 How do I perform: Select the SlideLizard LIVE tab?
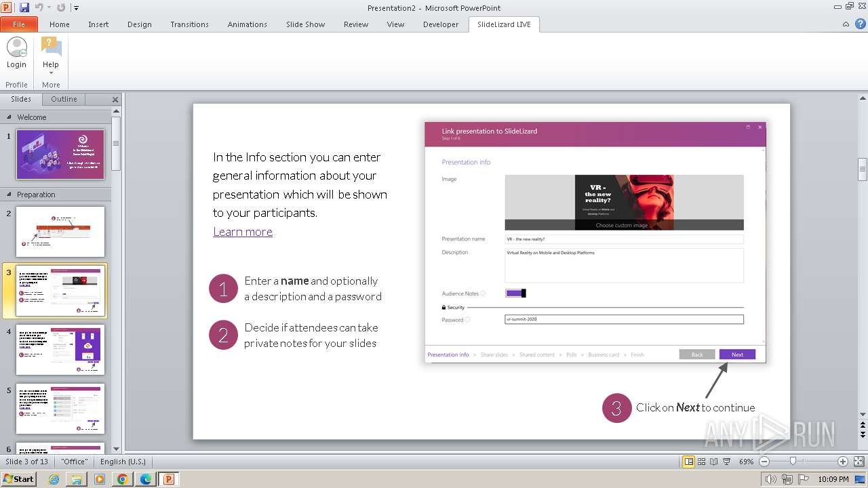504,24
